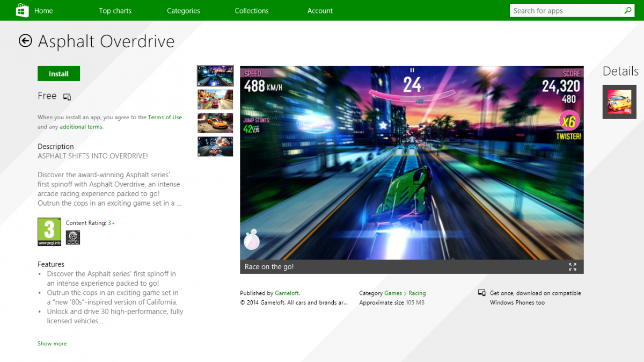Click the device compatibility icon beside Free

click(x=67, y=97)
